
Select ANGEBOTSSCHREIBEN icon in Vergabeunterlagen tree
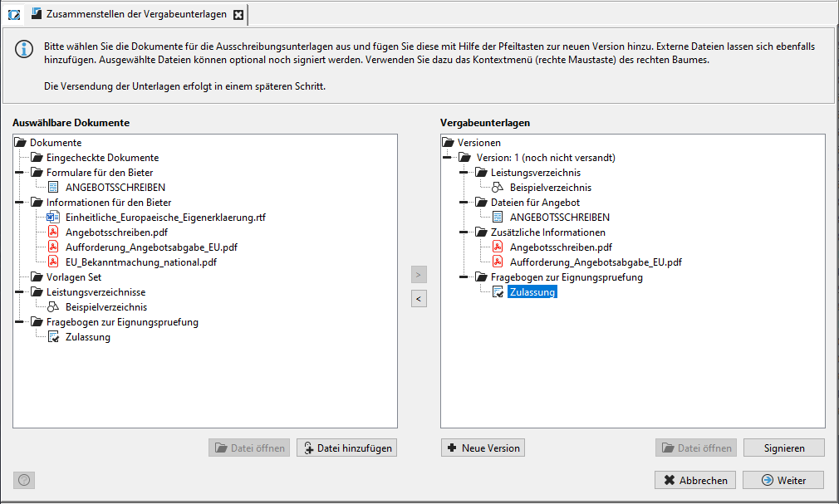click(498, 218)
